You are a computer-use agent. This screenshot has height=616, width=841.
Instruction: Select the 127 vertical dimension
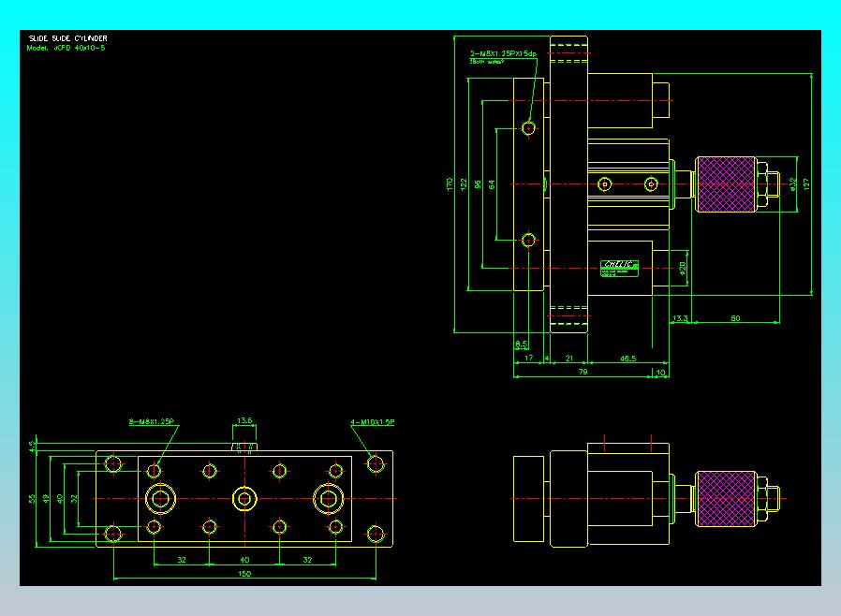click(x=806, y=183)
